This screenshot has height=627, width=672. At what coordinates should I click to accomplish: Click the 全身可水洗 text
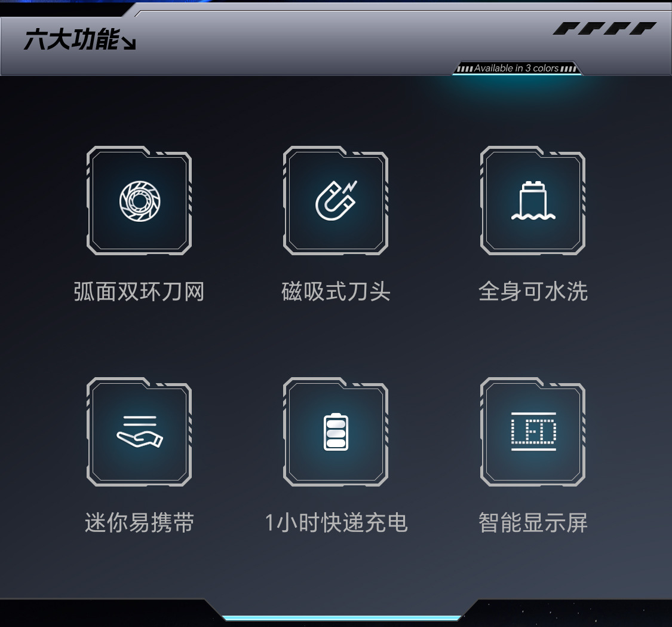pos(533,292)
